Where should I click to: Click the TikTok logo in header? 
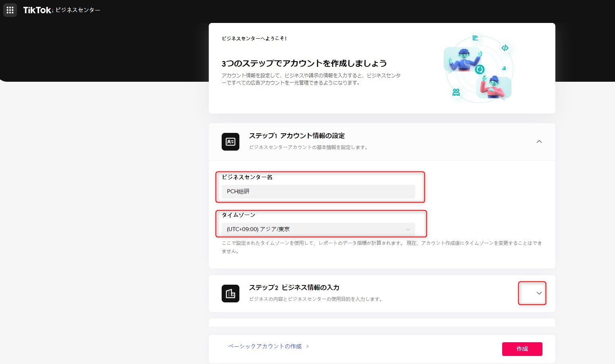(x=38, y=10)
